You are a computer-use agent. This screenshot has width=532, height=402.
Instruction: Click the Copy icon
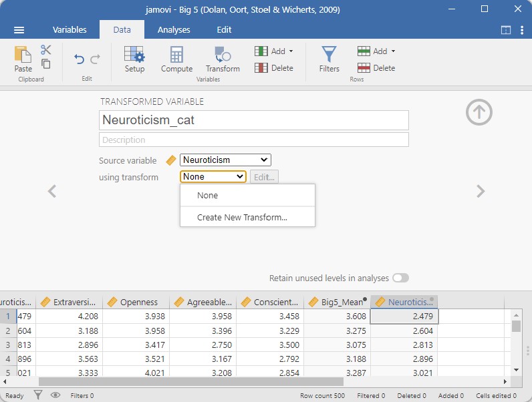pyautogui.click(x=46, y=63)
